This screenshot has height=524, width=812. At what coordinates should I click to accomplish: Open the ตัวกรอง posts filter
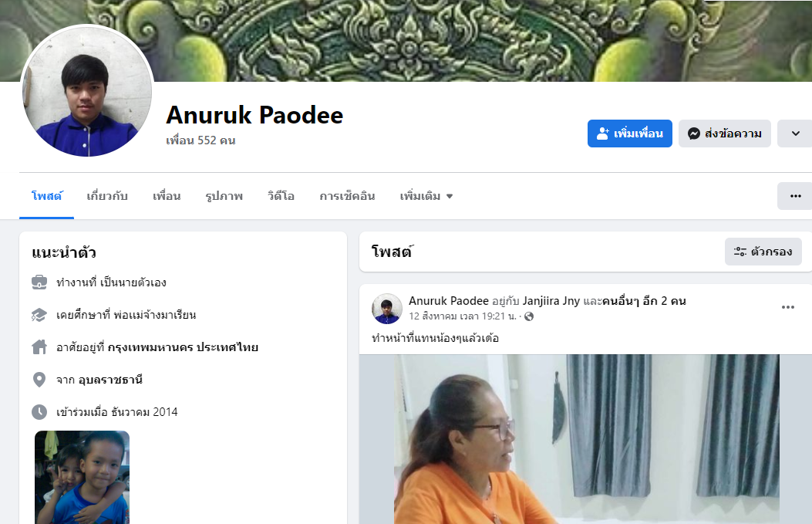coord(763,252)
